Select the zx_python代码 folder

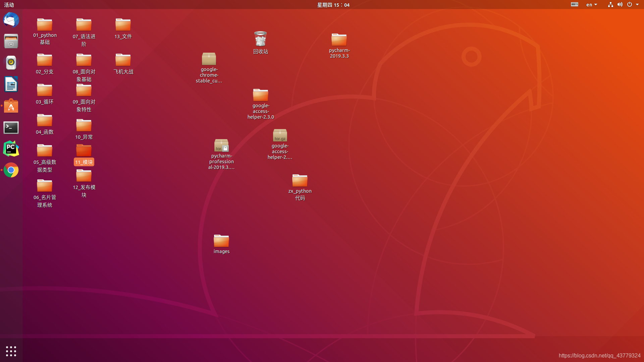click(x=300, y=187)
